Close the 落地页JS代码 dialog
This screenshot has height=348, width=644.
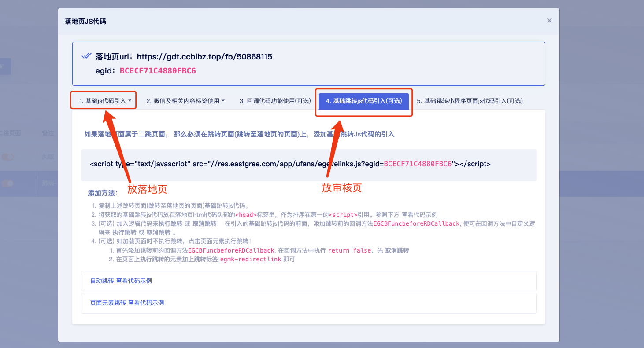549,21
